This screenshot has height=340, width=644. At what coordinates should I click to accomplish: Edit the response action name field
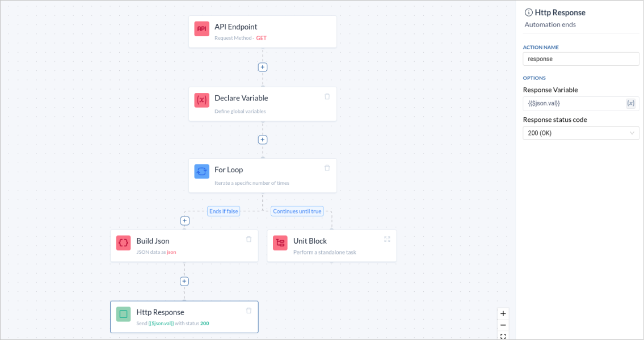tap(580, 58)
